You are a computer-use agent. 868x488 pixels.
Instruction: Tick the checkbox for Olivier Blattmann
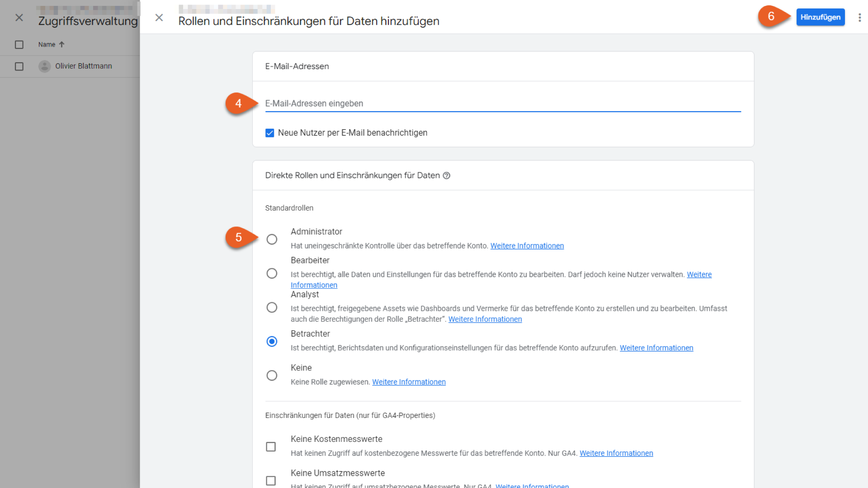pyautogui.click(x=19, y=66)
